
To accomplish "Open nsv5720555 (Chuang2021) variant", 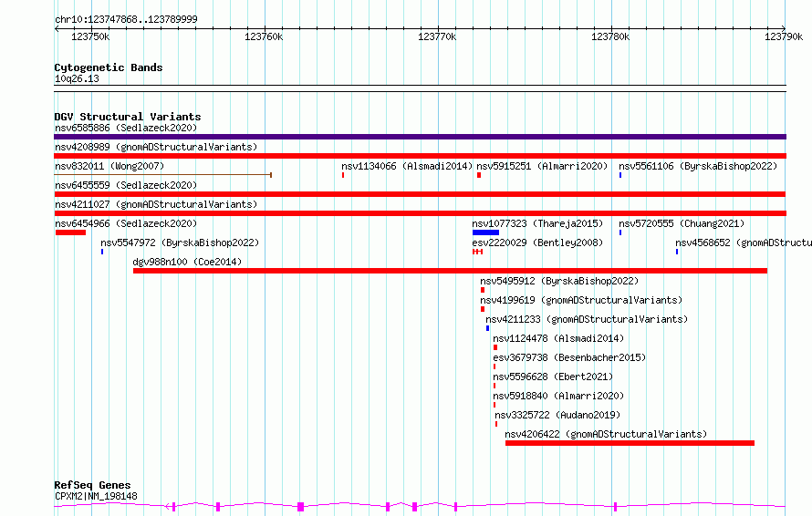I will point(682,223).
